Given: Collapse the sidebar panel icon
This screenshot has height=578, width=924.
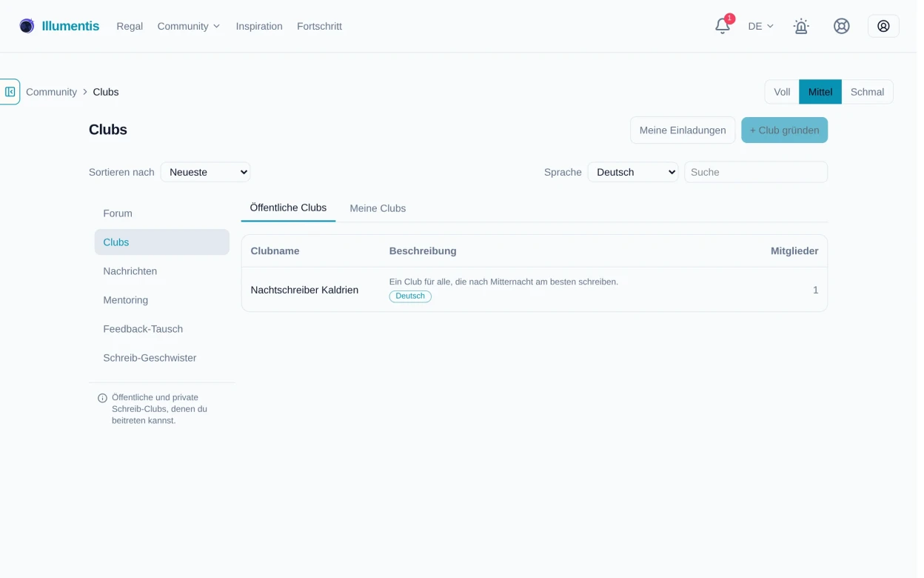Looking at the screenshot, I should [x=10, y=92].
